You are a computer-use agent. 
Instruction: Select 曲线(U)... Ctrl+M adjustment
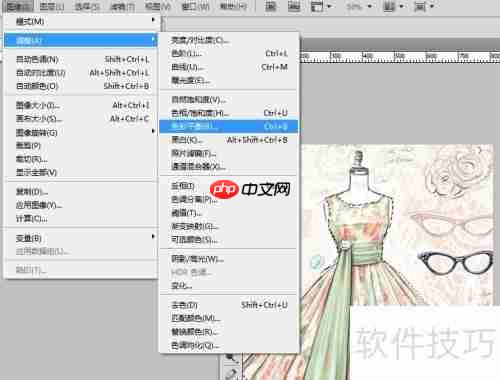(229, 67)
